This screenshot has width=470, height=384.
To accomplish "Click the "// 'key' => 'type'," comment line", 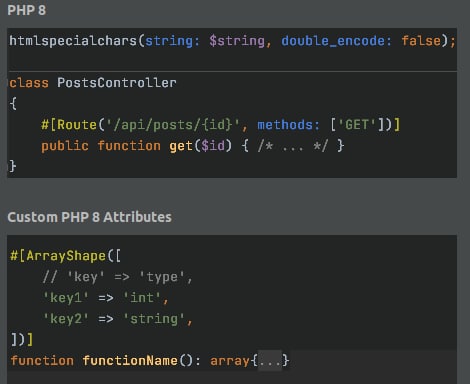I will [x=117, y=277].
